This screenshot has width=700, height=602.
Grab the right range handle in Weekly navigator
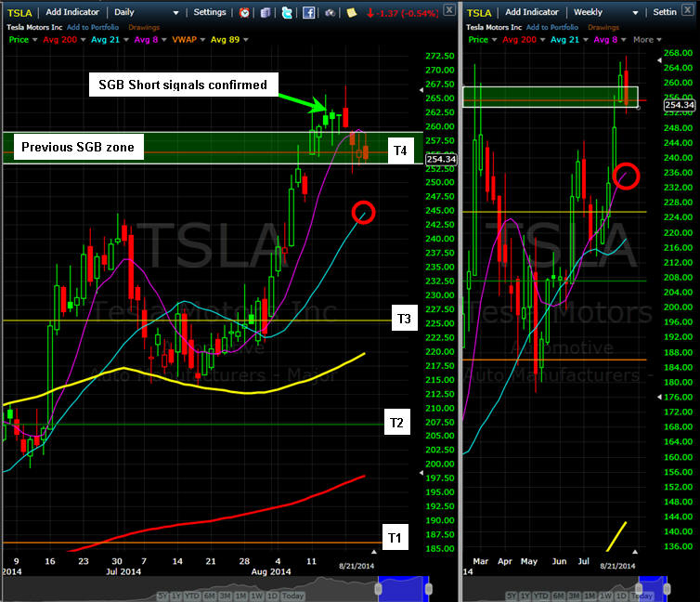(x=667, y=589)
